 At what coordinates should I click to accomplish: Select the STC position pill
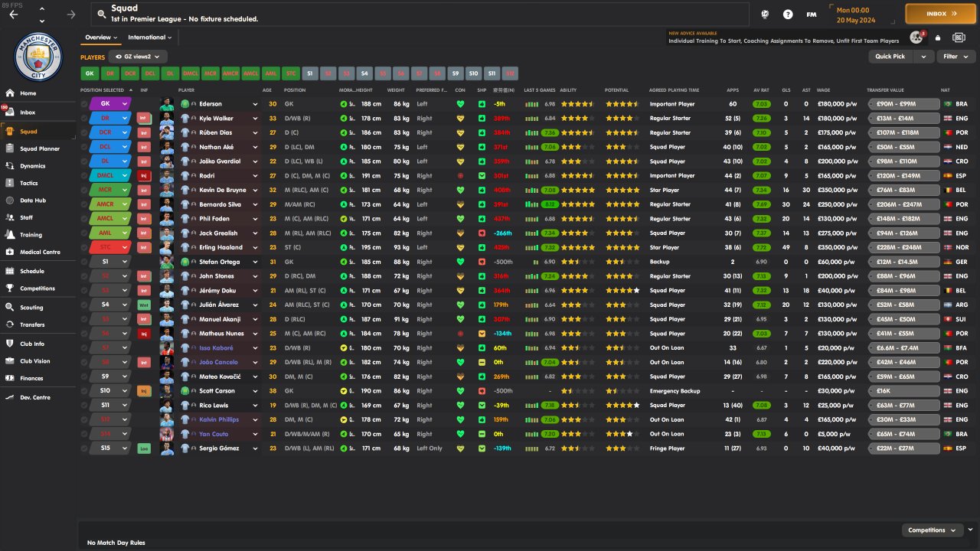pos(291,73)
